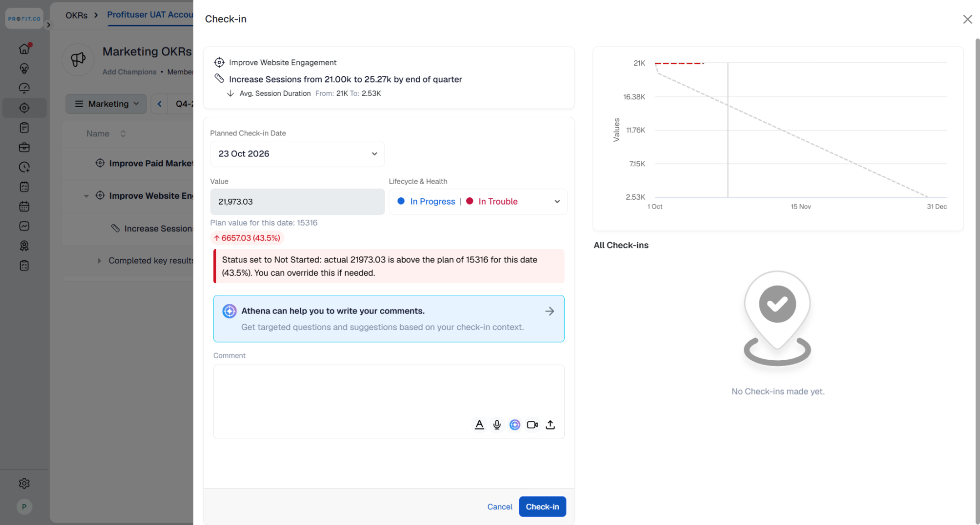
Task: Open the dashboard gauge icon in sidebar
Action: coord(24,88)
